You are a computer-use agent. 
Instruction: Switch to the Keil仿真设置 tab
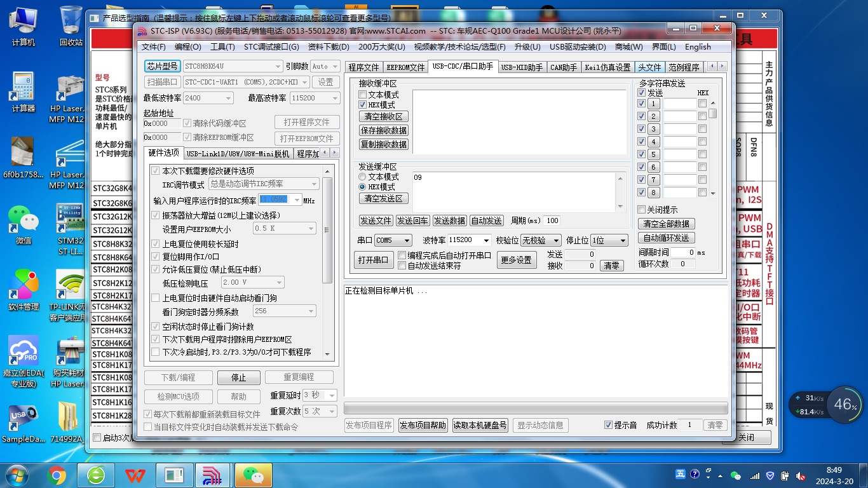tap(608, 67)
